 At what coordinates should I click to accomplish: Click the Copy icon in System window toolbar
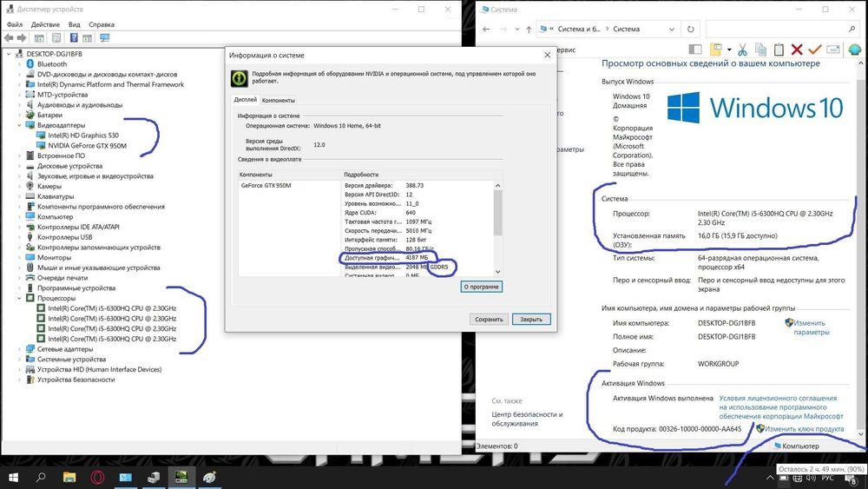761,50
